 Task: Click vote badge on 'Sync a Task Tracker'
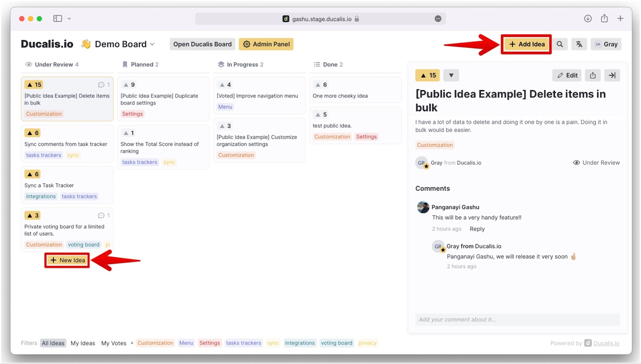point(32,174)
